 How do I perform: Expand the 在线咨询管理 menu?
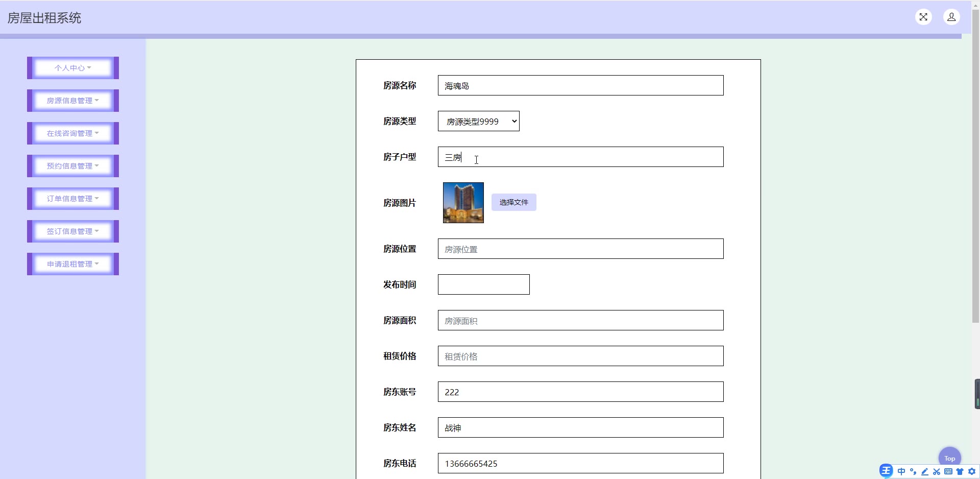tap(73, 133)
